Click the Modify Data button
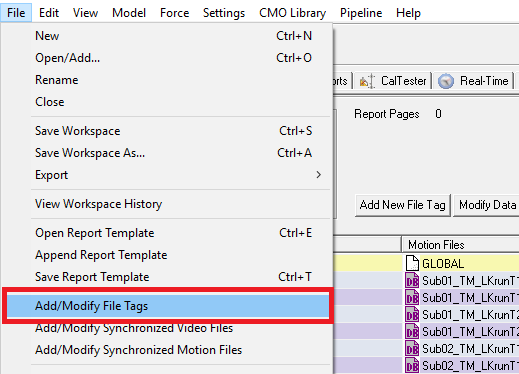 (487, 205)
